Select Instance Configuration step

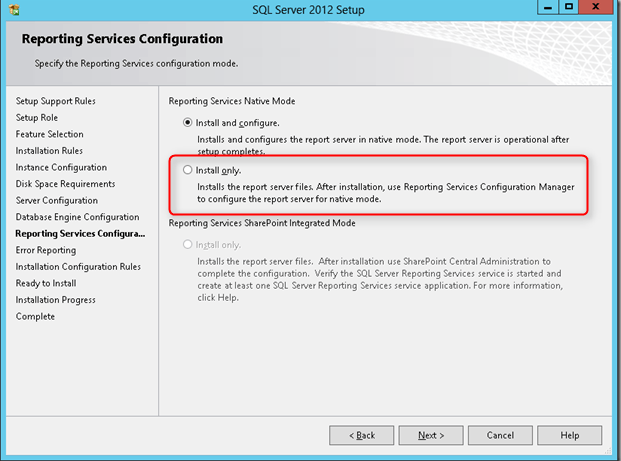[x=61, y=167]
